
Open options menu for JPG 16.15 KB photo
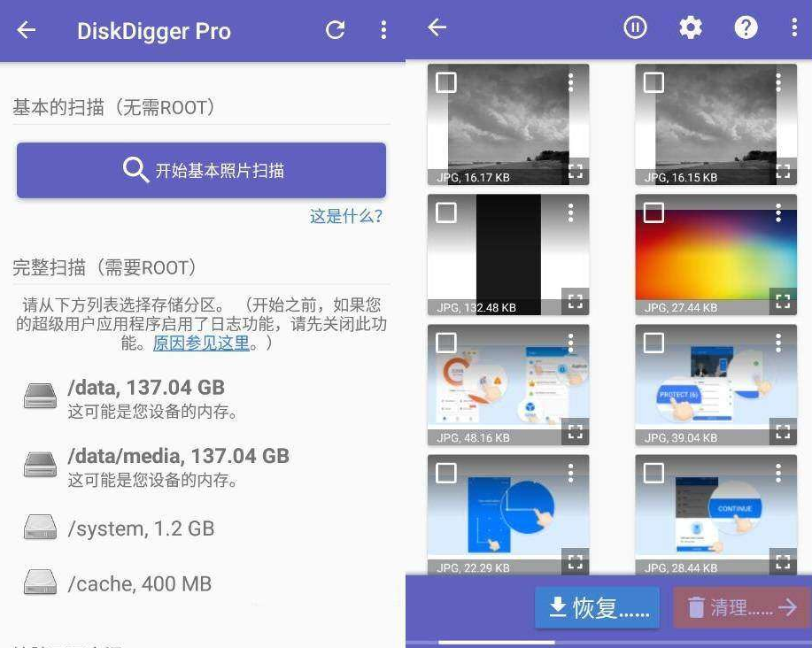pyautogui.click(x=778, y=82)
